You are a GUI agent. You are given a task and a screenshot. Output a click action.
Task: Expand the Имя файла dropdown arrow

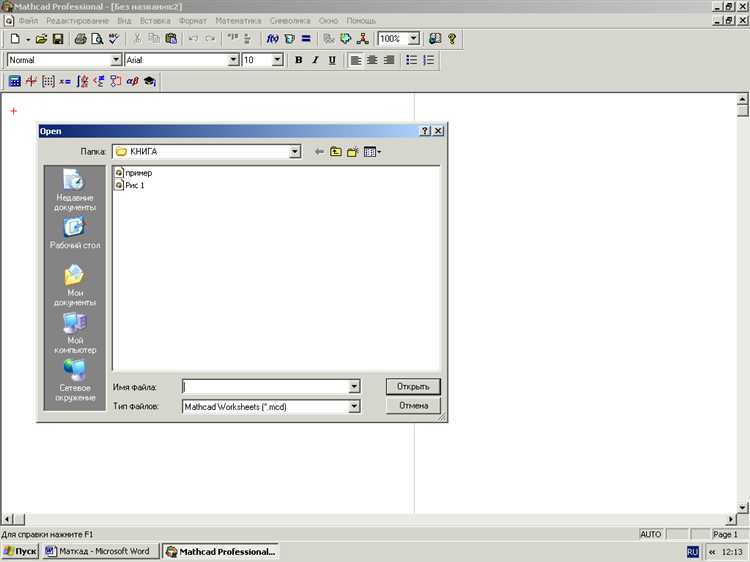point(354,386)
